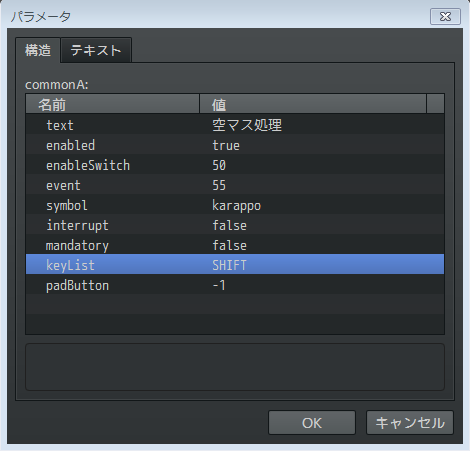Switch to the テキスト tab
Image resolution: width=470 pixels, height=451 pixels.
coord(96,50)
